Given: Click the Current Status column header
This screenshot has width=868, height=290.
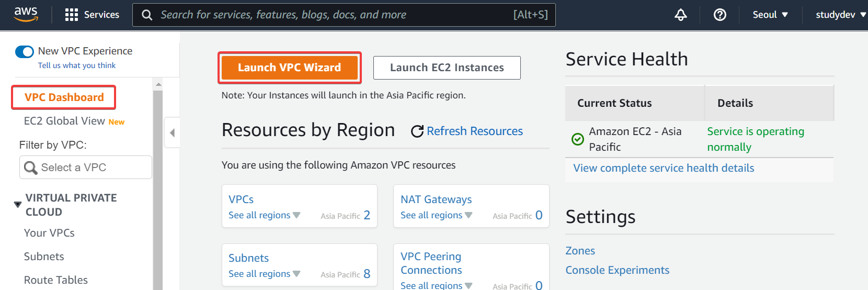Looking at the screenshot, I should point(614,103).
